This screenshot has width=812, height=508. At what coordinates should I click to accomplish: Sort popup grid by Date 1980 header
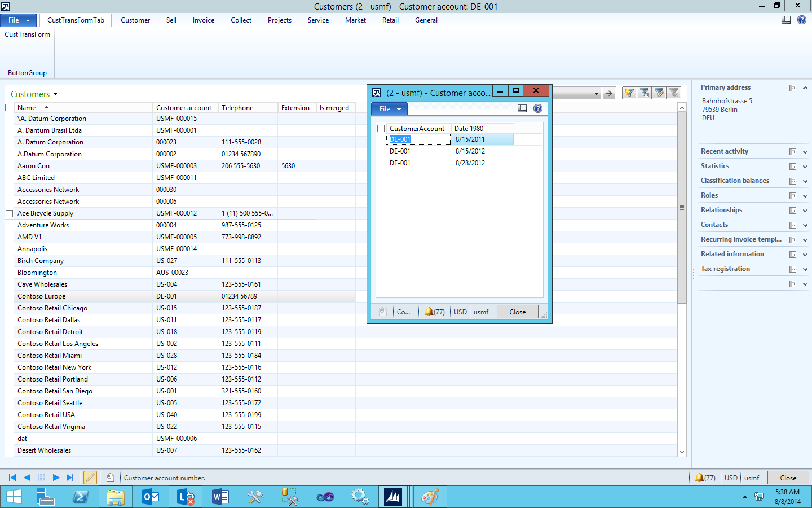click(x=482, y=129)
